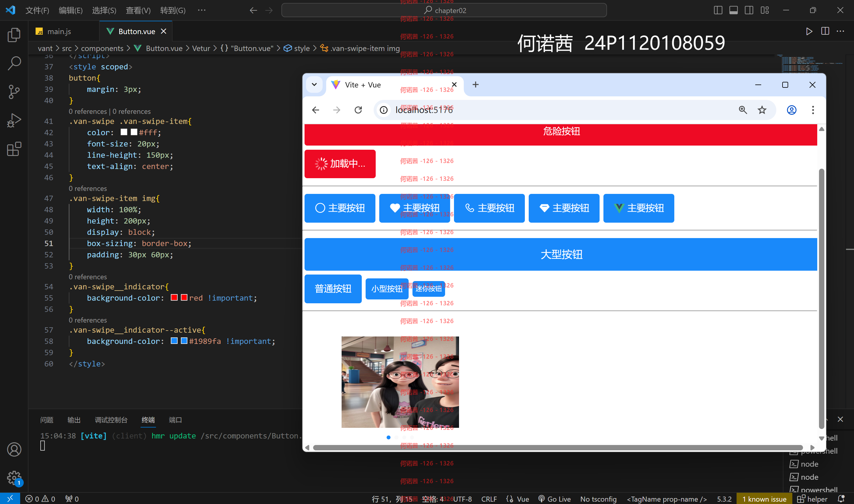Viewport: 854px width, 504px height.
Task: Click 主要按钮 with Vue logo icon
Action: point(639,208)
